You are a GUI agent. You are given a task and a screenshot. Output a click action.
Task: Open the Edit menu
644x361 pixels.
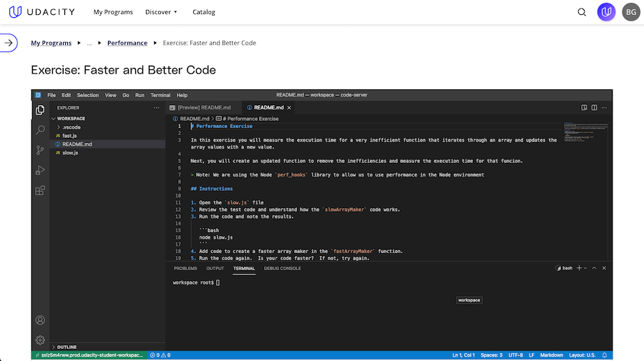coord(66,95)
